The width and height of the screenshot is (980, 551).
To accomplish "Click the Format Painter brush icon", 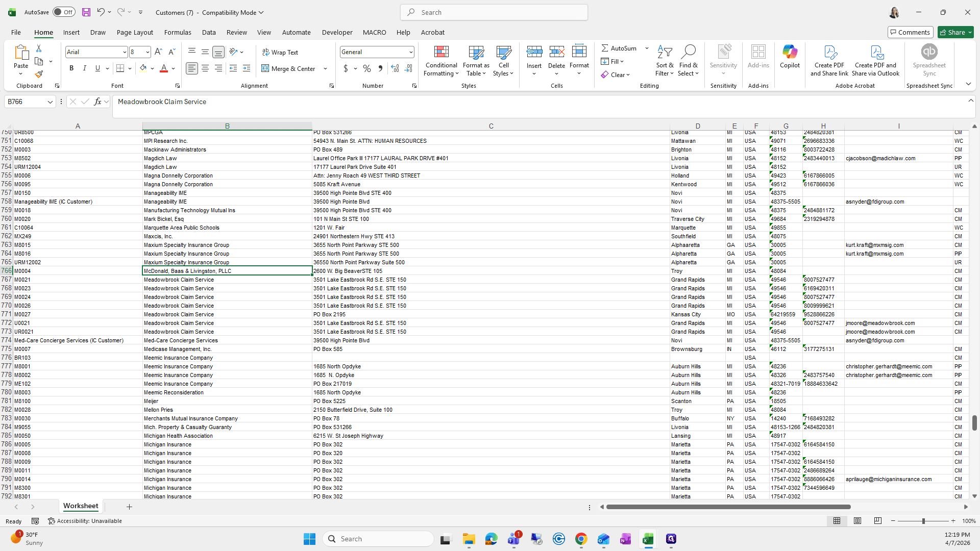I will pyautogui.click(x=39, y=74).
